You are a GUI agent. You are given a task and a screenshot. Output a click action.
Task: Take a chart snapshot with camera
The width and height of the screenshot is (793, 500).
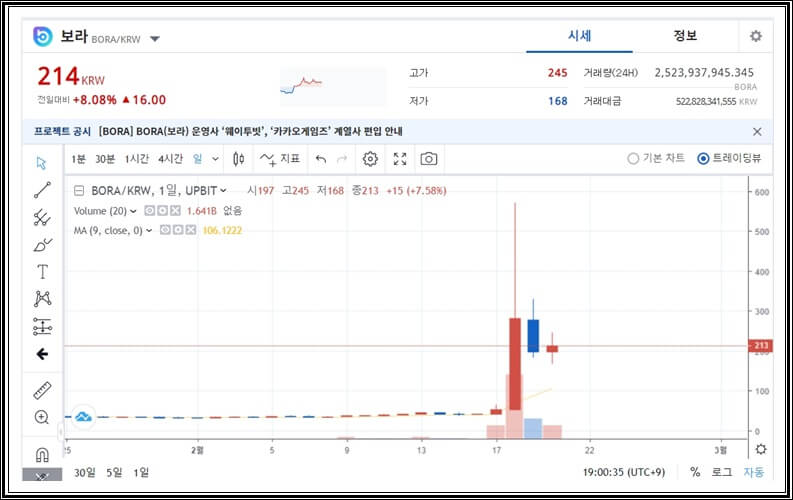429,159
